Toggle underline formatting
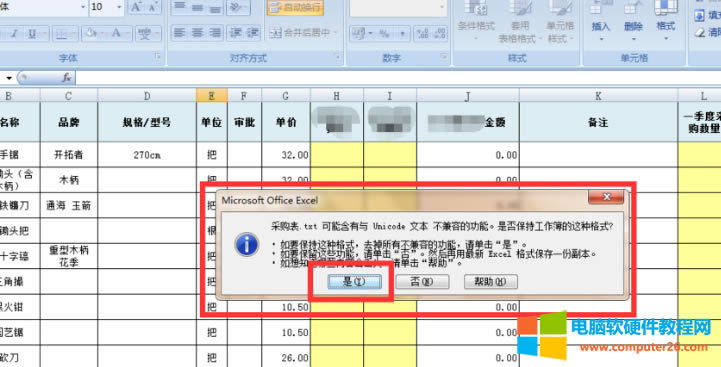 [32, 33]
